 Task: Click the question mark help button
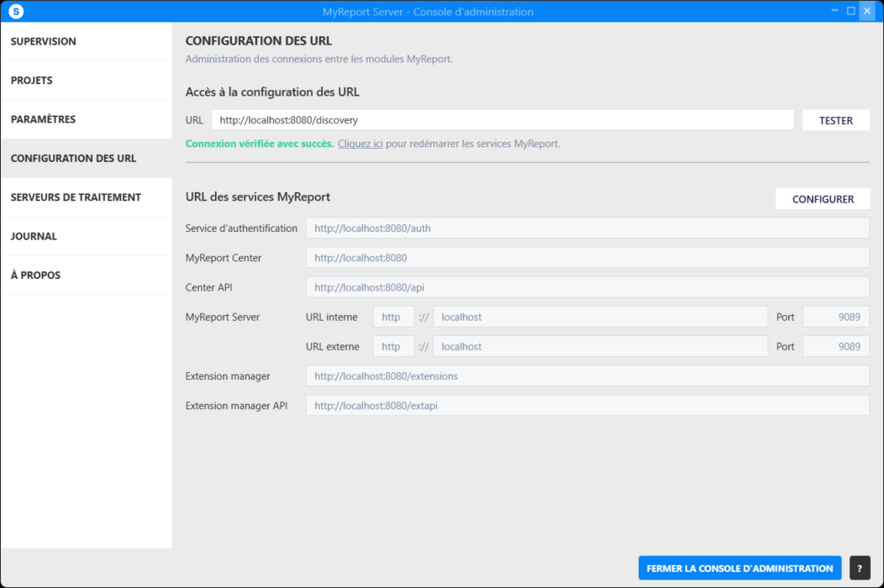coord(859,569)
